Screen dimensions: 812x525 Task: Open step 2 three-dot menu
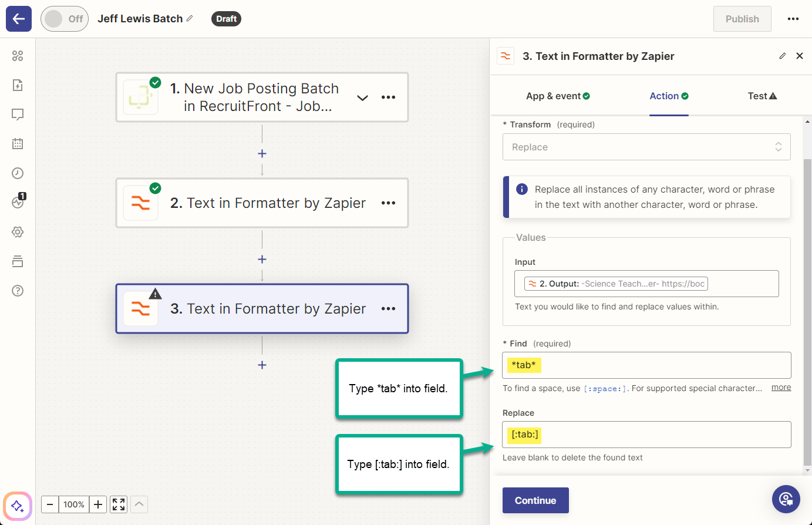click(x=388, y=203)
